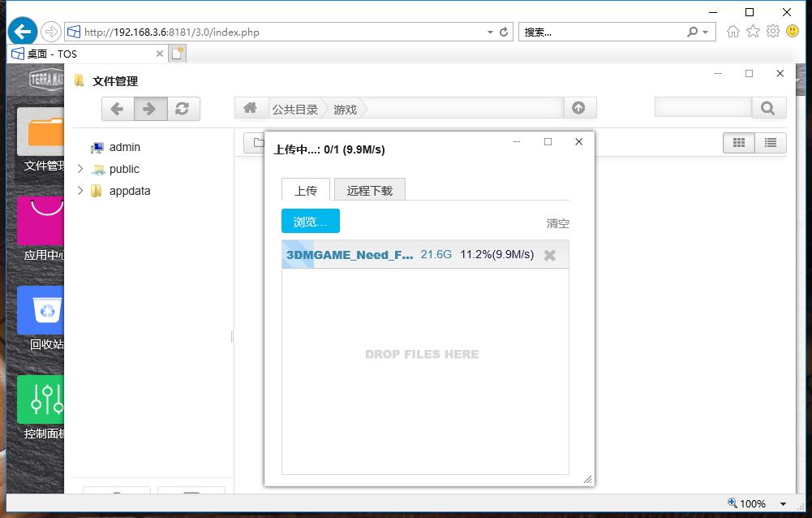
Task: Select the 上传 tab
Action: coord(306,190)
